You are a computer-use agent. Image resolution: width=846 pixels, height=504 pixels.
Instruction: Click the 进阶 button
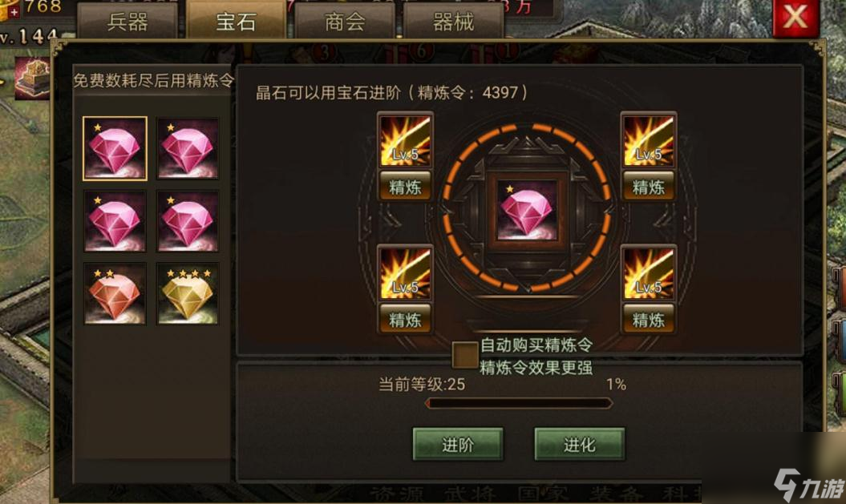458,445
